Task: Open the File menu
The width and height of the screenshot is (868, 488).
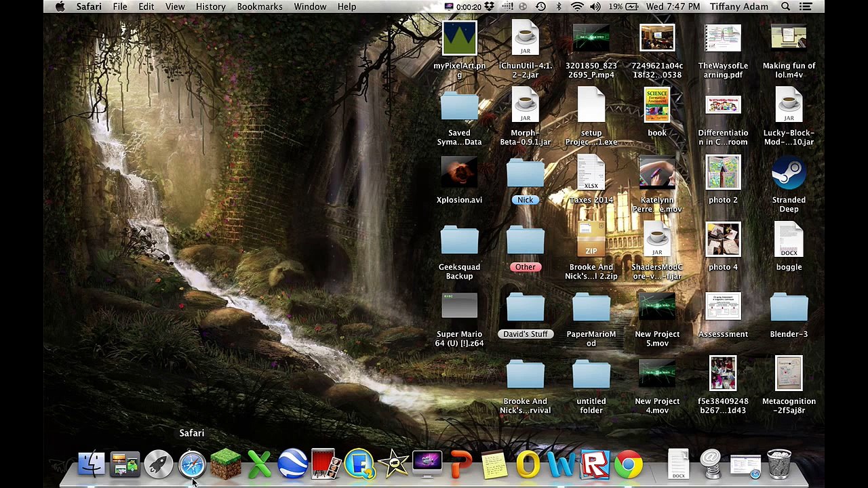Action: click(120, 7)
